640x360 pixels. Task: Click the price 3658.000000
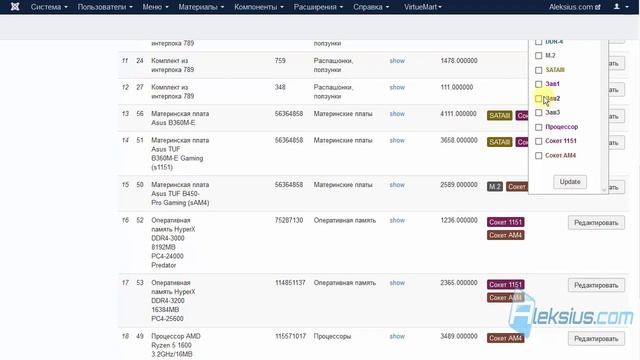click(458, 140)
